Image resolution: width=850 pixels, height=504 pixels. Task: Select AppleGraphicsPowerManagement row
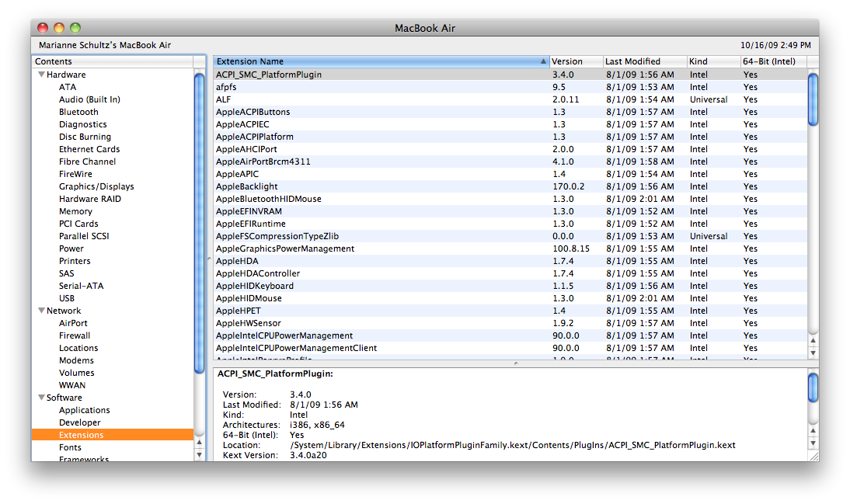(x=510, y=249)
